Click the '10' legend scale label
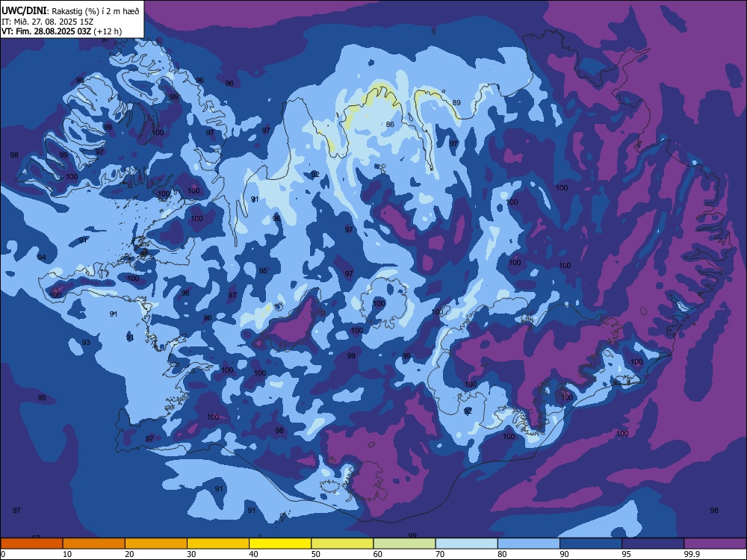The image size is (747, 560). pyautogui.click(x=67, y=554)
